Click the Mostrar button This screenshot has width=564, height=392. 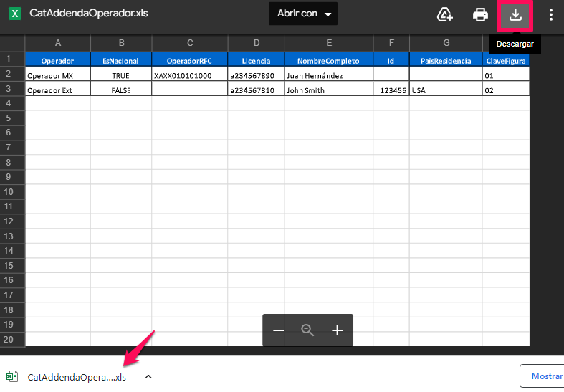[545, 376]
